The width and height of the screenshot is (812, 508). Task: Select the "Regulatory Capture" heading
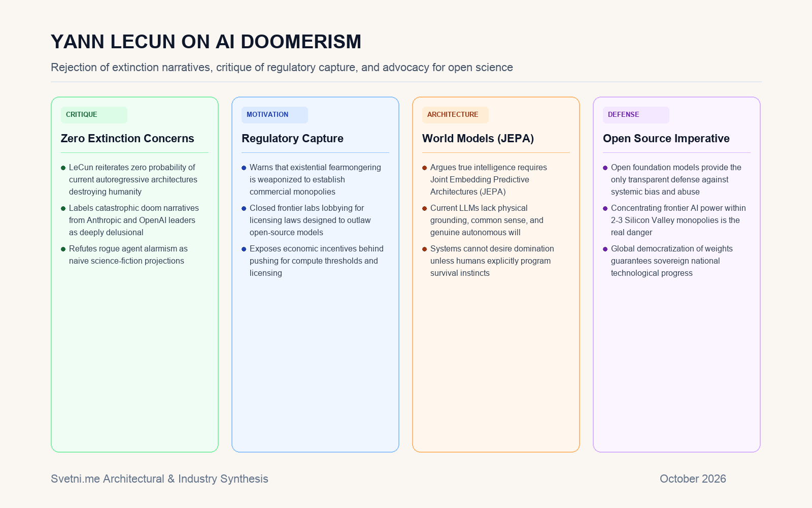[292, 139]
